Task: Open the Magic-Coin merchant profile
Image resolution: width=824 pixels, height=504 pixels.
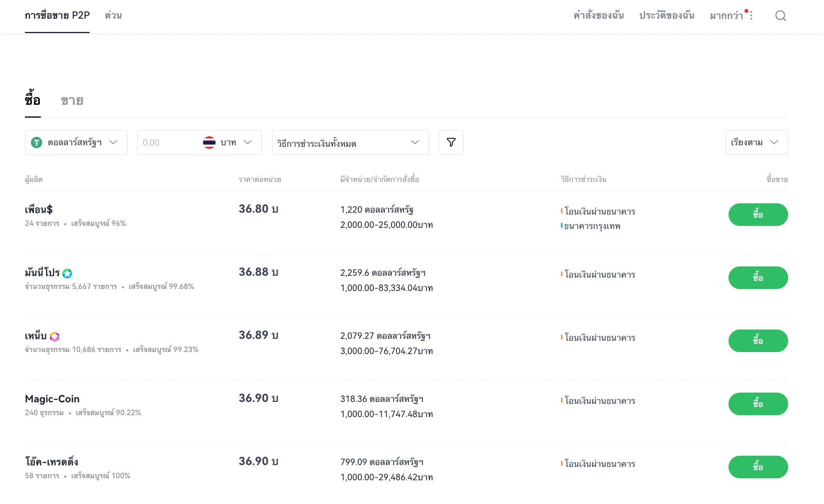Action: tap(52, 399)
